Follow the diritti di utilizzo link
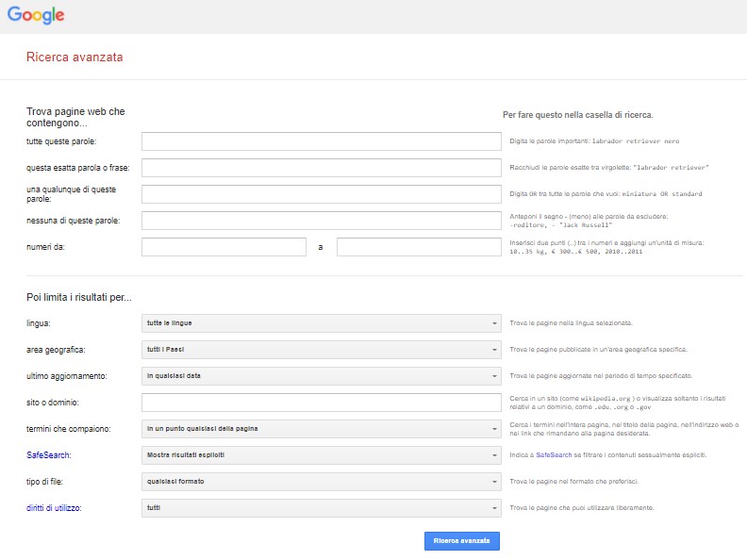747x560 pixels. (x=54, y=508)
